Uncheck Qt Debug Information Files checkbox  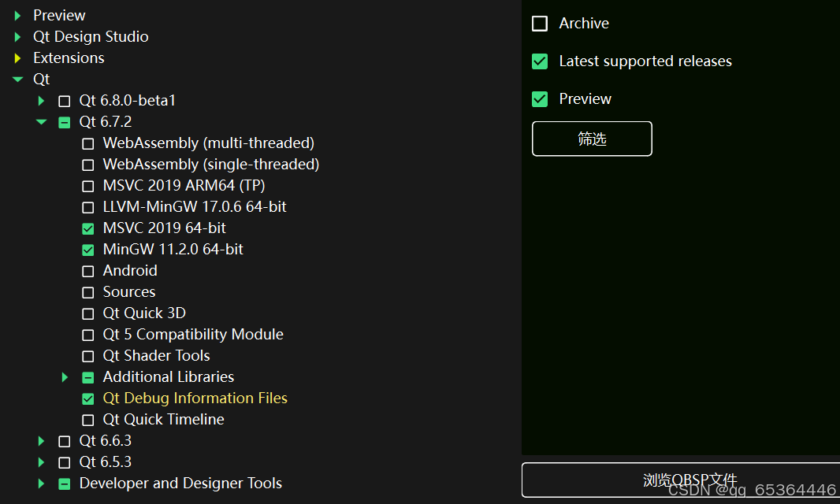point(87,398)
